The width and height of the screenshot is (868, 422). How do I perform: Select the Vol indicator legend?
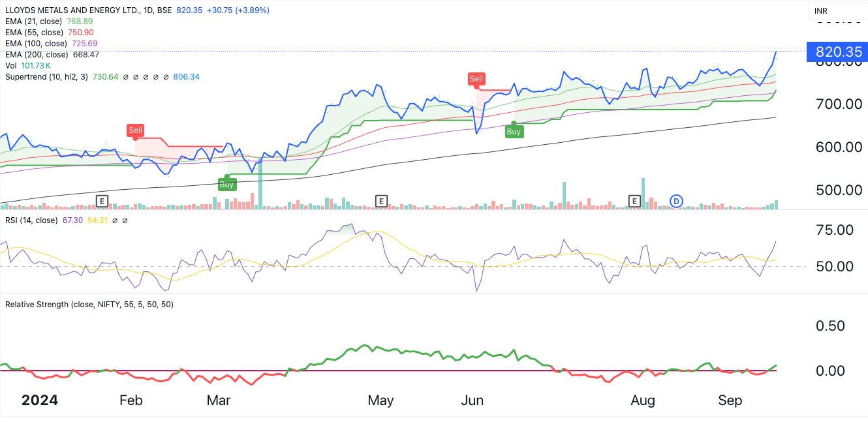[10, 66]
